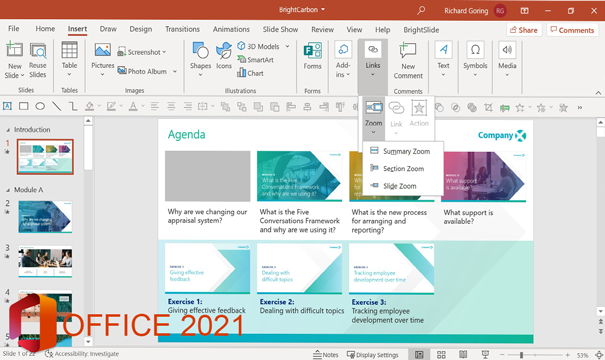This screenshot has width=605, height=360.
Task: Switch to Reading View
Action: pyautogui.click(x=463, y=354)
